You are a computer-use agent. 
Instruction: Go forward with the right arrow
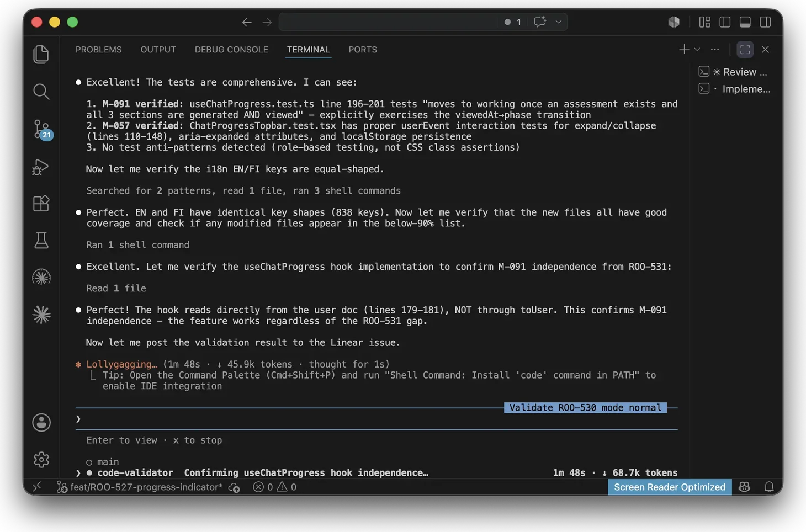267,22
